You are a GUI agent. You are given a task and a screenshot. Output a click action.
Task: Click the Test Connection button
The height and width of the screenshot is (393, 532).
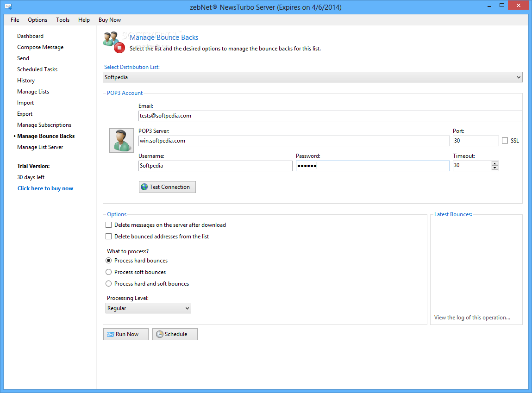[167, 187]
